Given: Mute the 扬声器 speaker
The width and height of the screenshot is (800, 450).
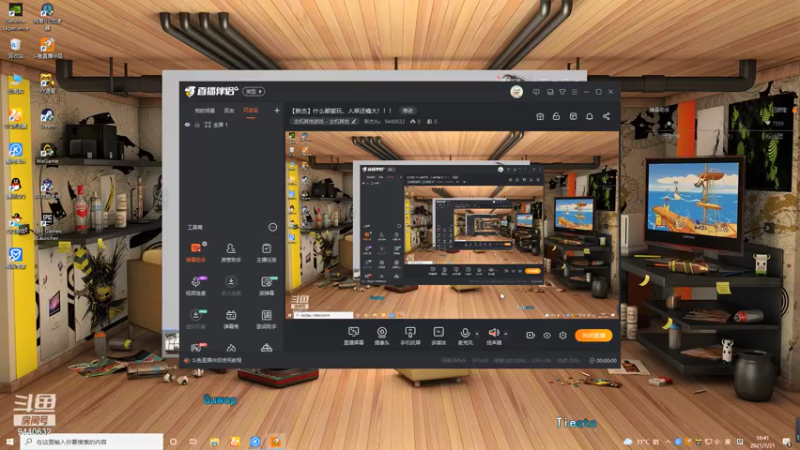Looking at the screenshot, I should point(494,336).
